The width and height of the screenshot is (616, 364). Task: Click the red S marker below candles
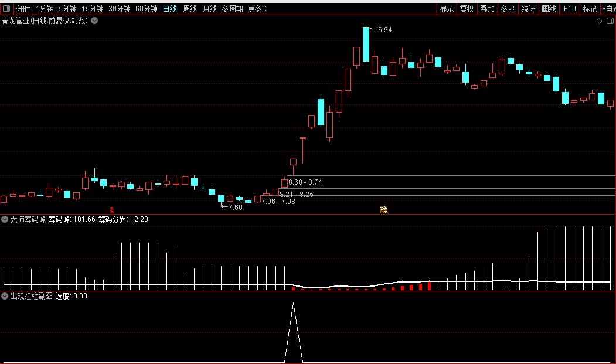[x=112, y=210]
